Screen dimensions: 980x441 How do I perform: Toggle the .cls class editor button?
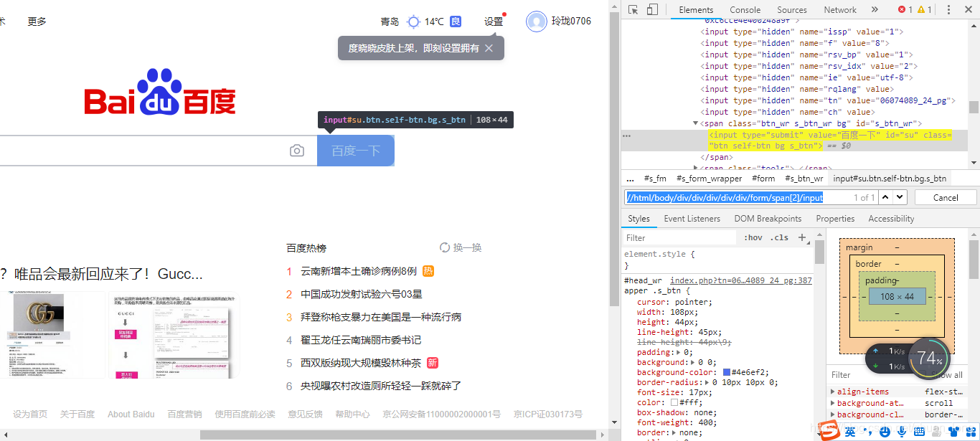click(779, 237)
